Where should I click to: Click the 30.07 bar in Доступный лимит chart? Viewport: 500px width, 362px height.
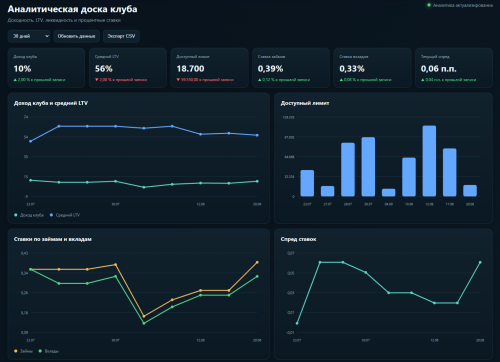(368, 167)
